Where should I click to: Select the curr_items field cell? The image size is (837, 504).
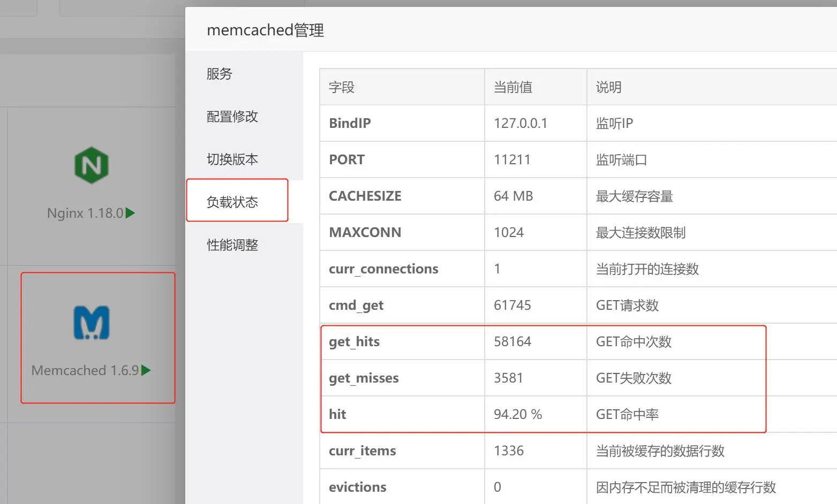[402, 450]
